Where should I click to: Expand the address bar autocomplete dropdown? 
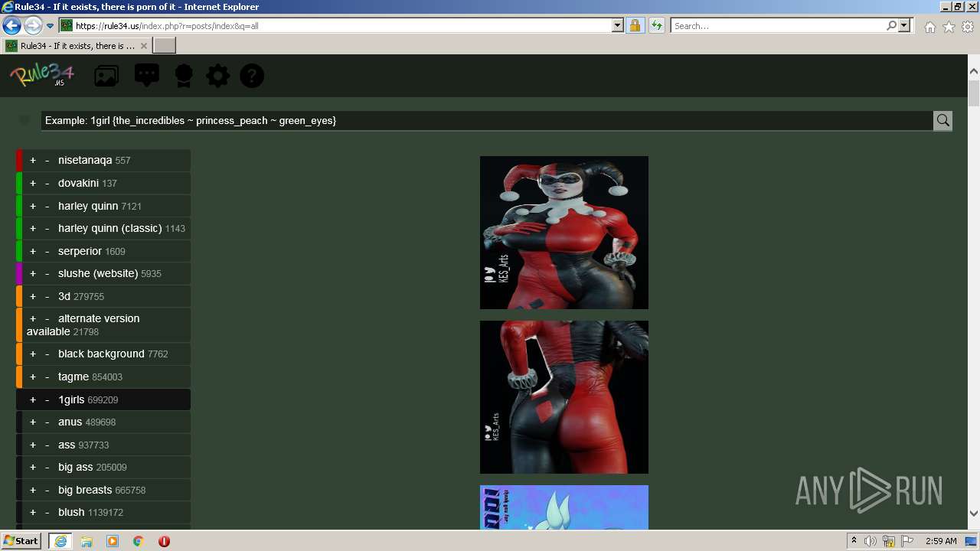[x=618, y=25]
